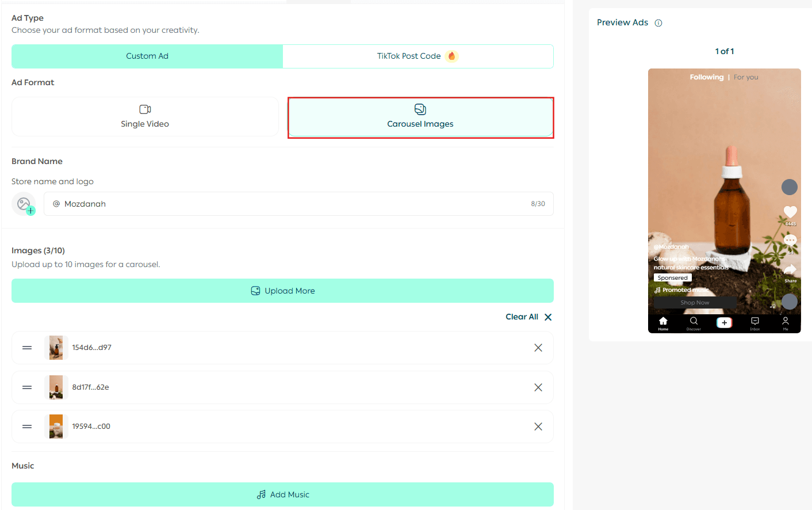Choose Carousel Images ad format
Image resolution: width=812 pixels, height=510 pixels.
(420, 117)
